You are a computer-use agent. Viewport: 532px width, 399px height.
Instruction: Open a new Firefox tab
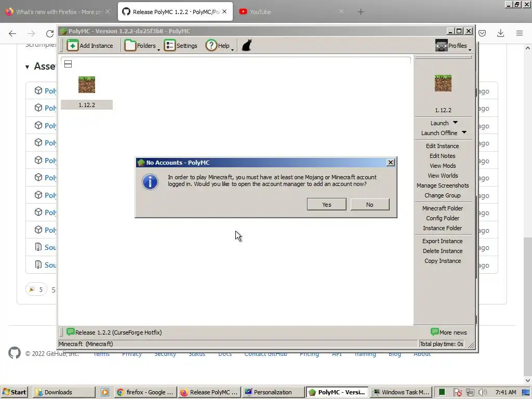tap(361, 11)
